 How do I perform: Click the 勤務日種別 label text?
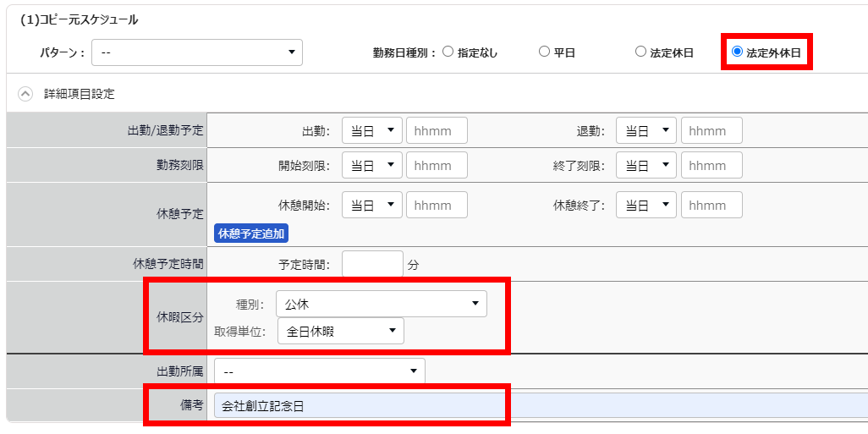click(x=405, y=52)
